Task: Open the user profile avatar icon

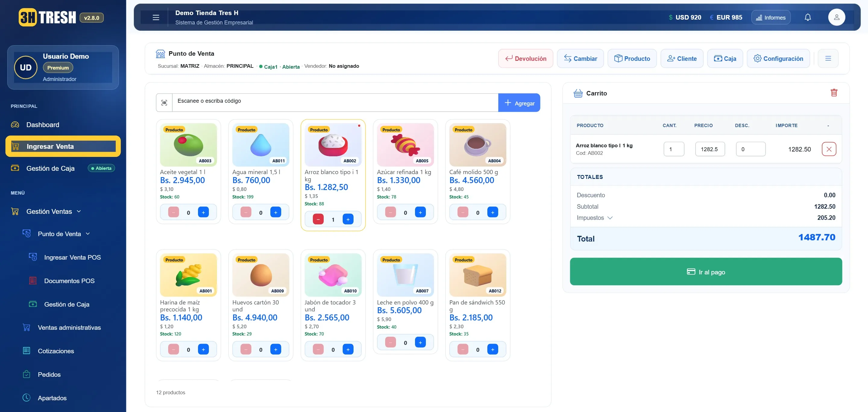Action: (x=836, y=17)
